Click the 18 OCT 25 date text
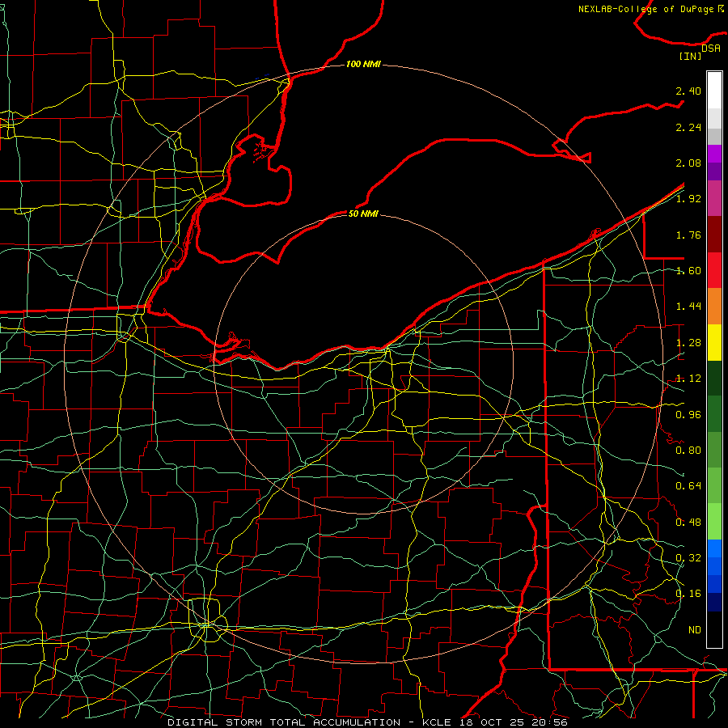The height and width of the screenshot is (728, 728). [493, 722]
